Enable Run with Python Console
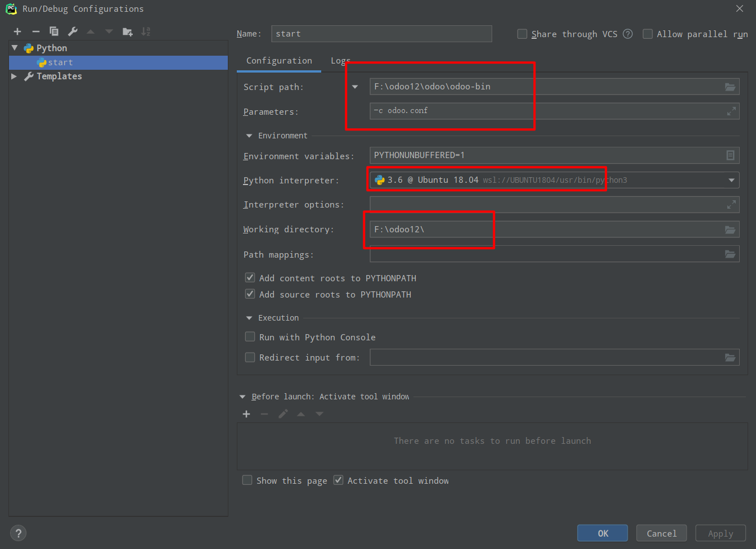Screen dimensions: 756x549 click(250, 337)
